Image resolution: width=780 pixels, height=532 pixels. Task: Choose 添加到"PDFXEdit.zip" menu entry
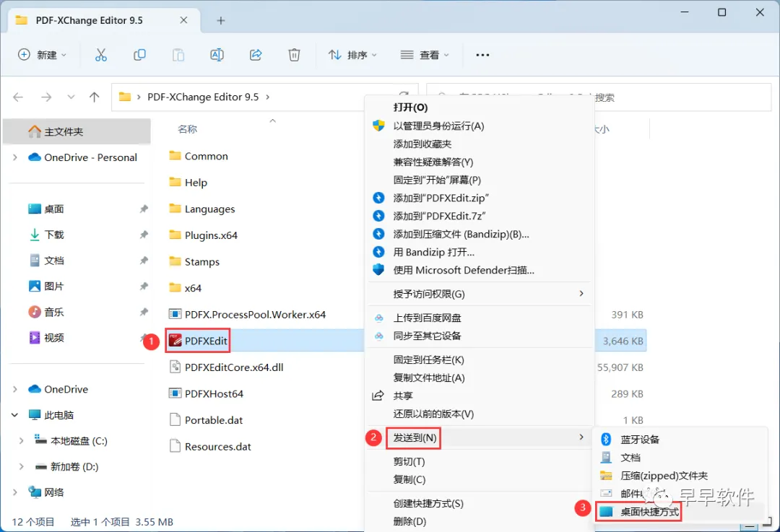(x=441, y=198)
